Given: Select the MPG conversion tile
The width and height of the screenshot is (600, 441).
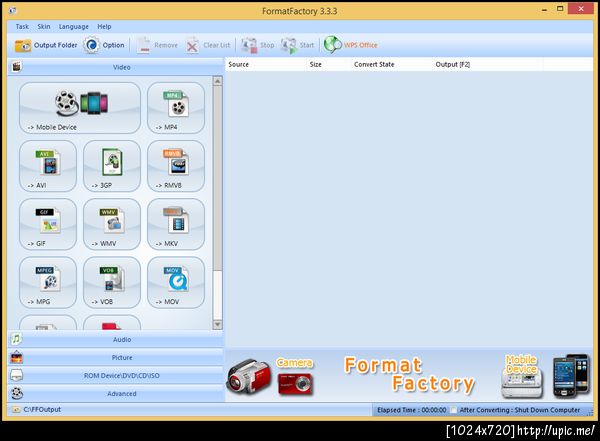Looking at the screenshot, I should tap(48, 282).
